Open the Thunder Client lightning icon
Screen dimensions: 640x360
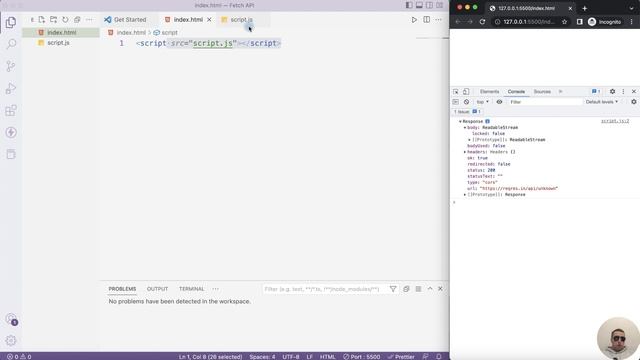[11, 132]
